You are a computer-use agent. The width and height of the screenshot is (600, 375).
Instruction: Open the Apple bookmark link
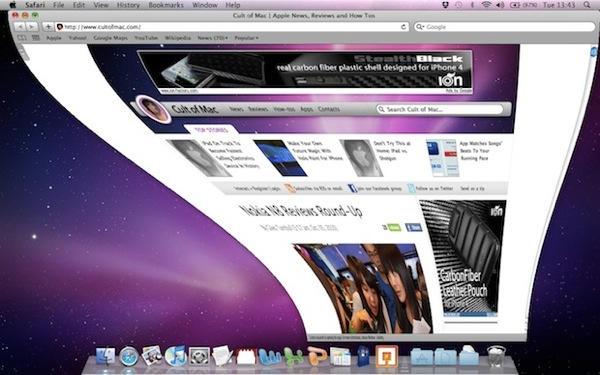click(54, 38)
